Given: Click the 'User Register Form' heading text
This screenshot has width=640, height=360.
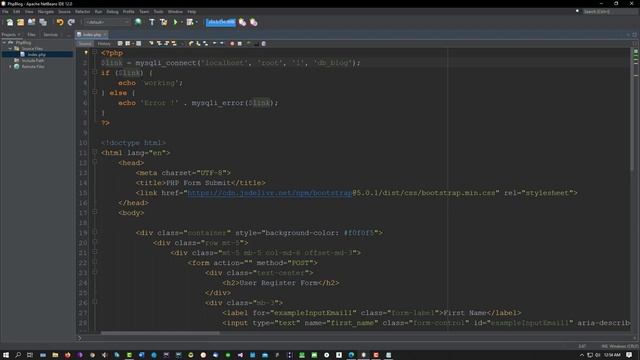Looking at the screenshot, I should tap(278, 282).
